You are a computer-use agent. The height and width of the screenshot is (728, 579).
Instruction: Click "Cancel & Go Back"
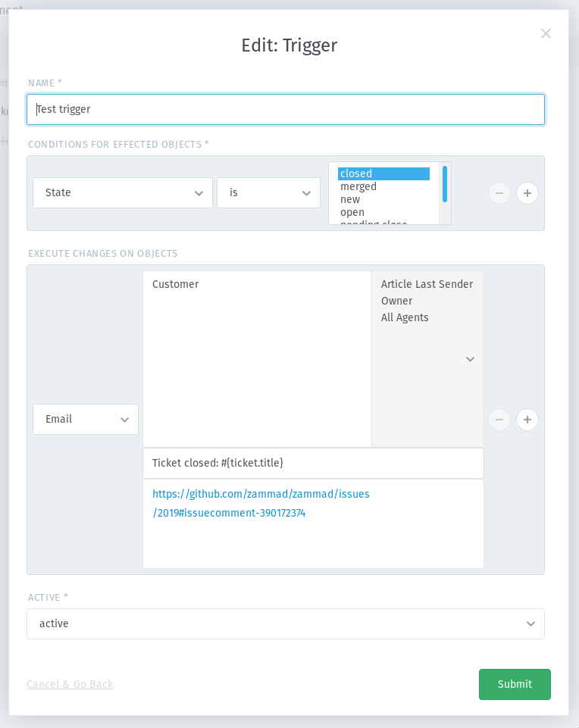coord(70,683)
